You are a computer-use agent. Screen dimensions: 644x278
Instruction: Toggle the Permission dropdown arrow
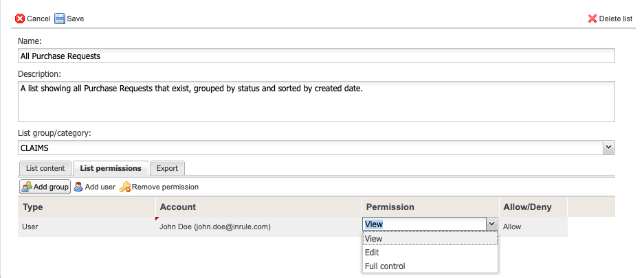coord(491,224)
